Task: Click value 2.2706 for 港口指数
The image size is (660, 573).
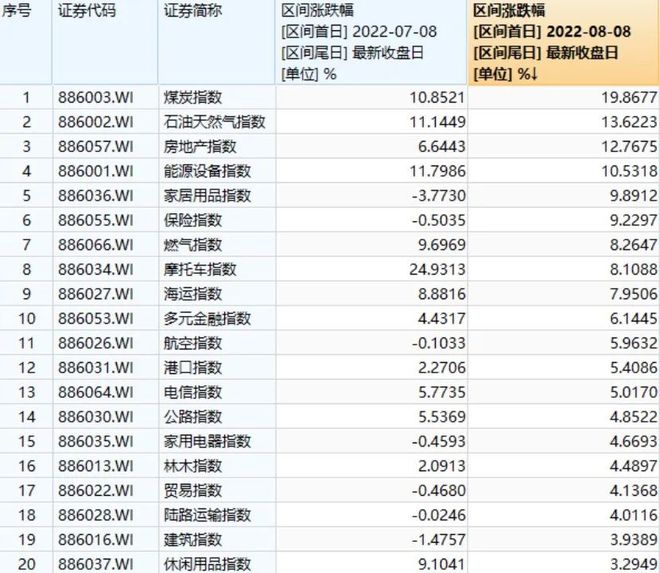Action: 442,368
